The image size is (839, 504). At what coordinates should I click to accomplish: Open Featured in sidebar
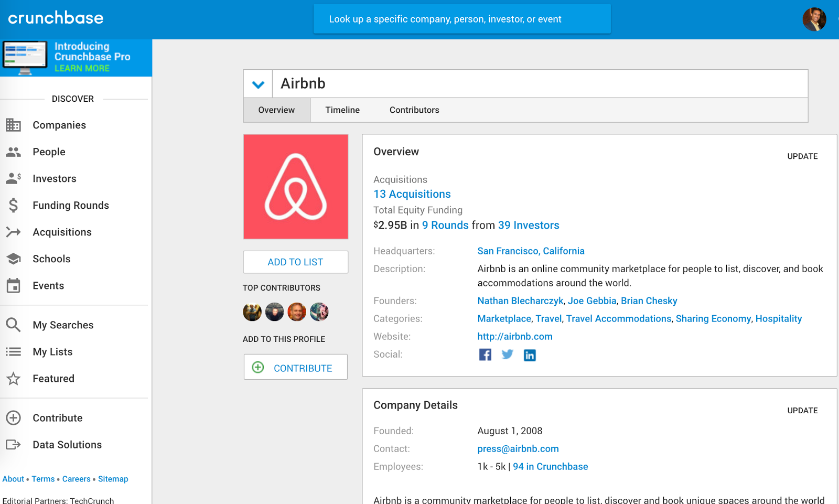[53, 378]
